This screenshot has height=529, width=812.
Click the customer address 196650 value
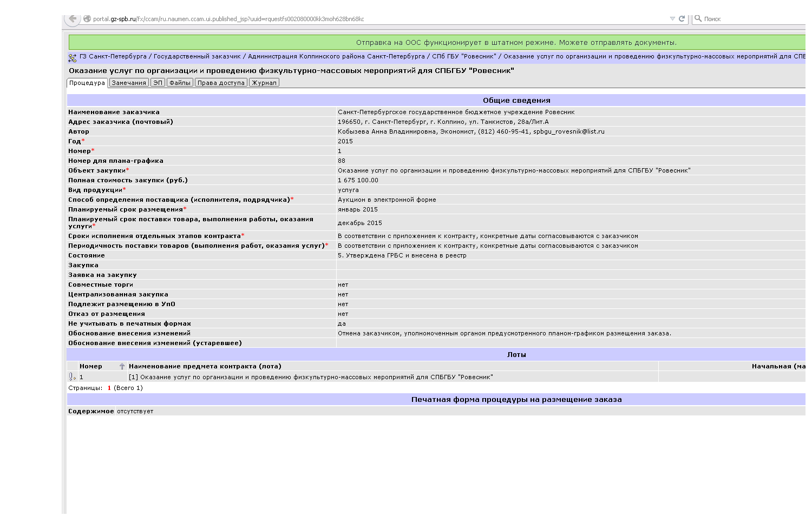click(x=443, y=122)
